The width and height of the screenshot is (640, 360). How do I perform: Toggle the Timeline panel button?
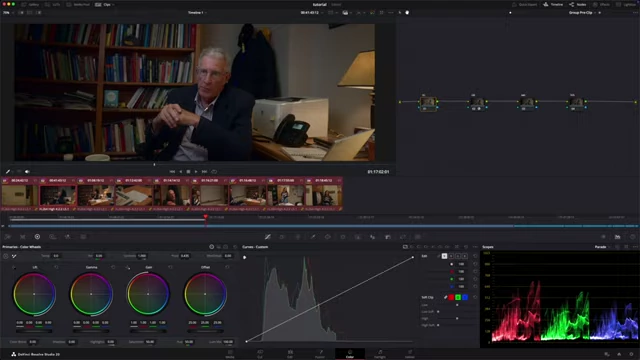click(x=553, y=4)
